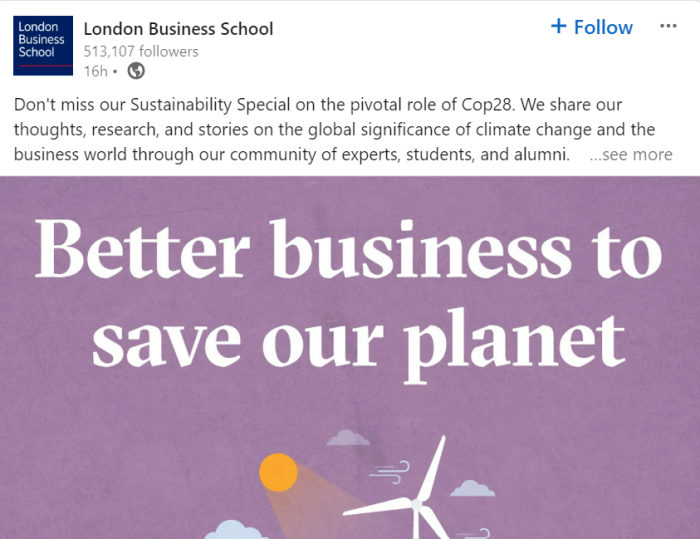Open the London Business School profile name

click(178, 29)
